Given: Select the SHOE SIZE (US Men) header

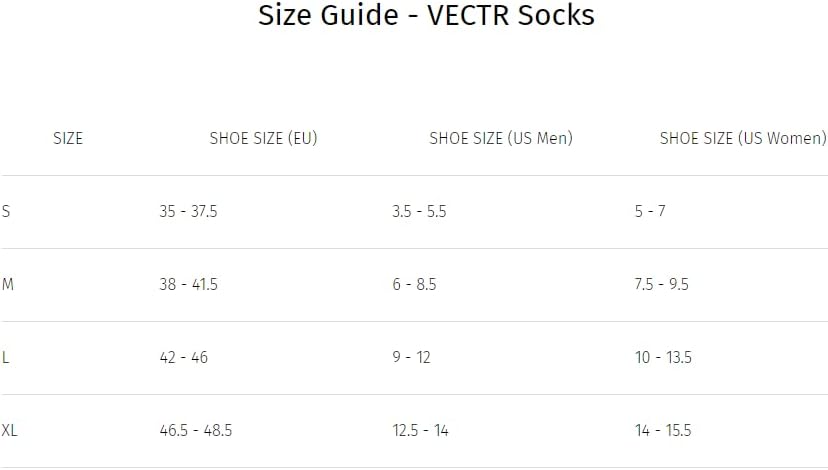Looking at the screenshot, I should (x=501, y=138).
